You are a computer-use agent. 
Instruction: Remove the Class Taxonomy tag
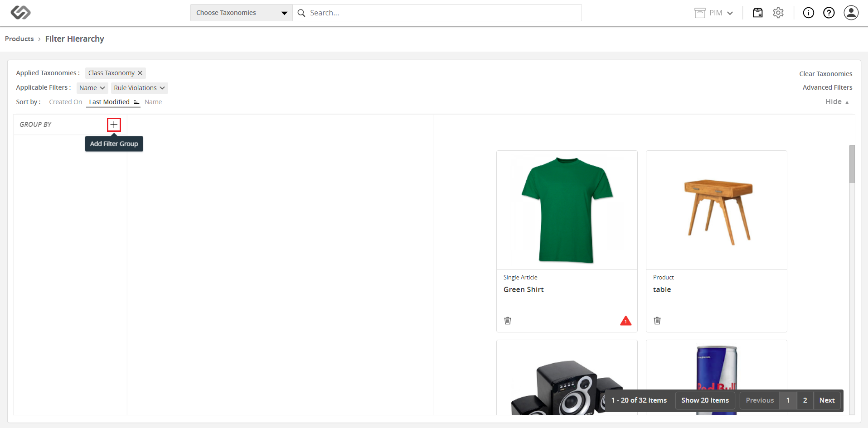(140, 73)
